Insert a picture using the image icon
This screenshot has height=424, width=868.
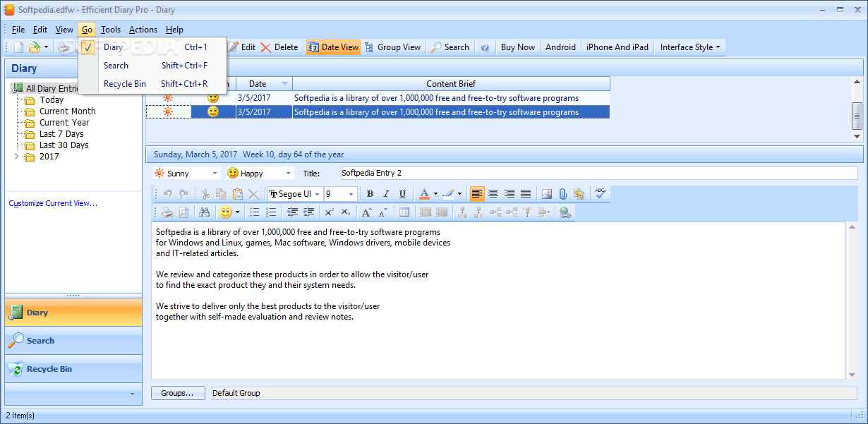[x=547, y=194]
